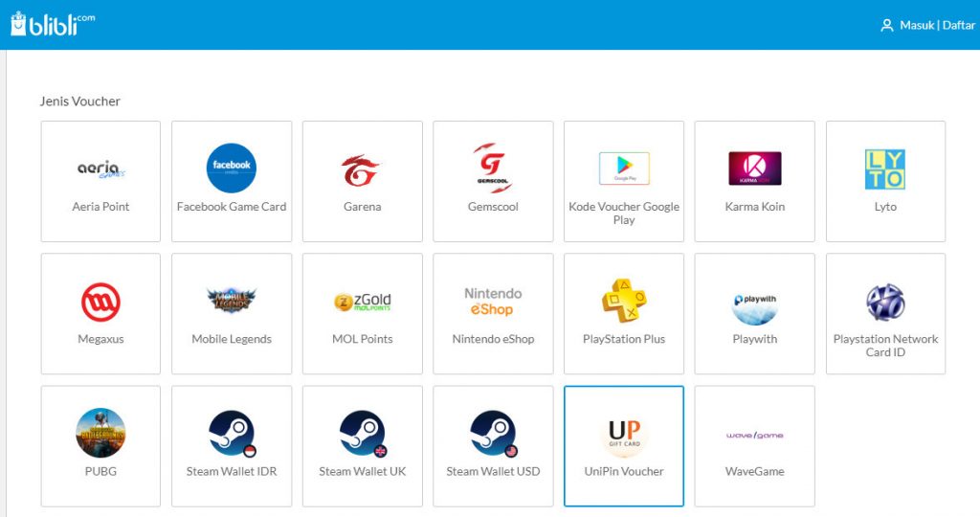Select the Gemscool logo
Viewport: 980px width, 517px height.
tap(493, 168)
